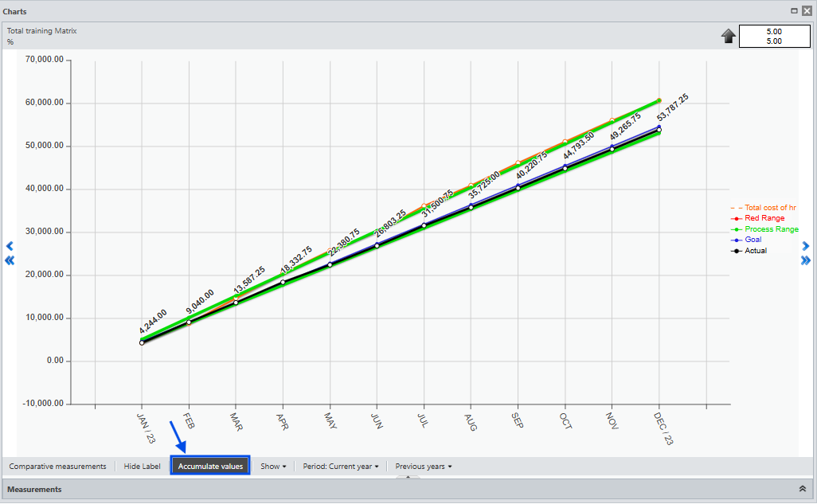Screen dimensions: 817x504
Task: Click the Total cost of hr legend entry
Action: 770,208
